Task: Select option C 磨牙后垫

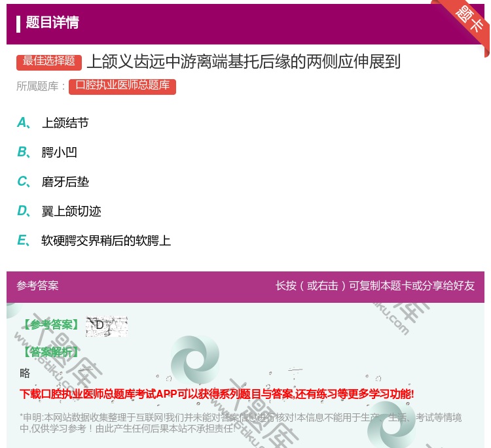Action: pyautogui.click(x=65, y=182)
